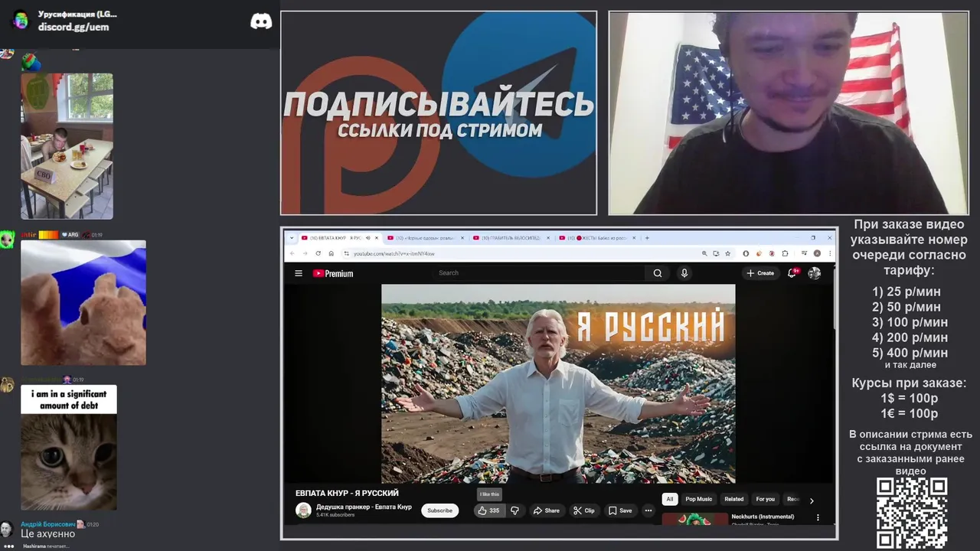The height and width of the screenshot is (551, 980).
Task: Select the Related filter chip
Action: pyautogui.click(x=734, y=499)
